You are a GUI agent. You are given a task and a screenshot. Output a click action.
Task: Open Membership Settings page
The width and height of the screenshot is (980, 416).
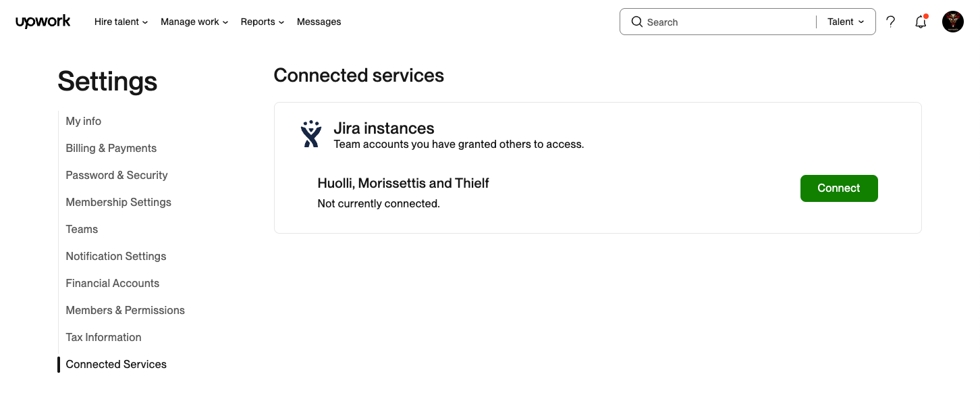[x=119, y=203]
